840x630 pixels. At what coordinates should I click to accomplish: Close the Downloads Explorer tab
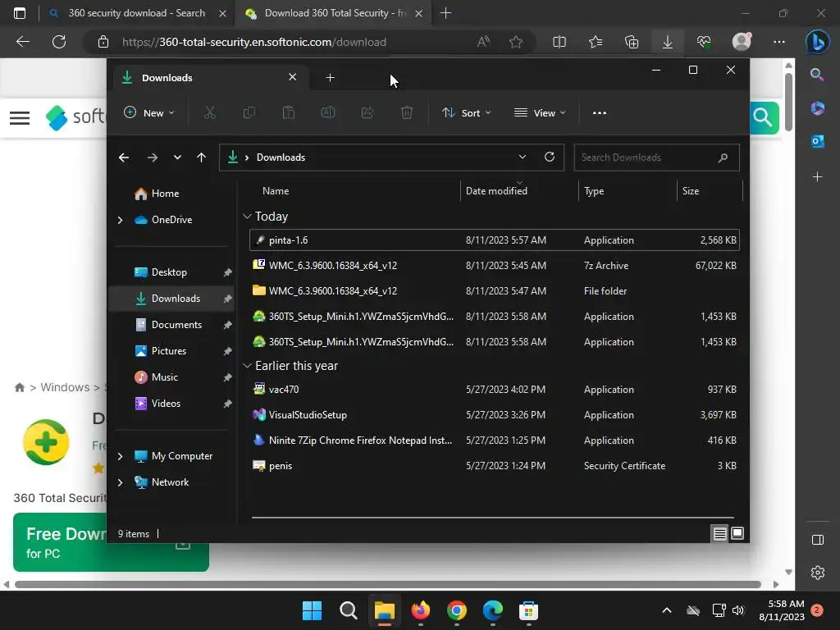(293, 77)
